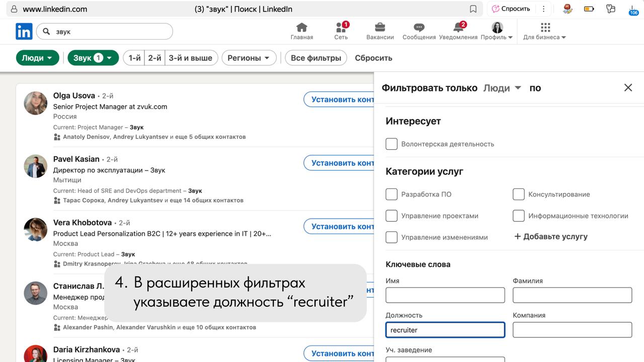The image size is (644, 362).
Task: Go to Главная home icon
Action: (x=302, y=31)
